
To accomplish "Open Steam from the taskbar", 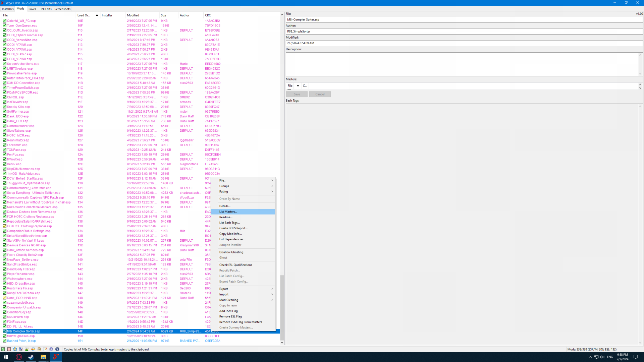I will tap(31, 357).
